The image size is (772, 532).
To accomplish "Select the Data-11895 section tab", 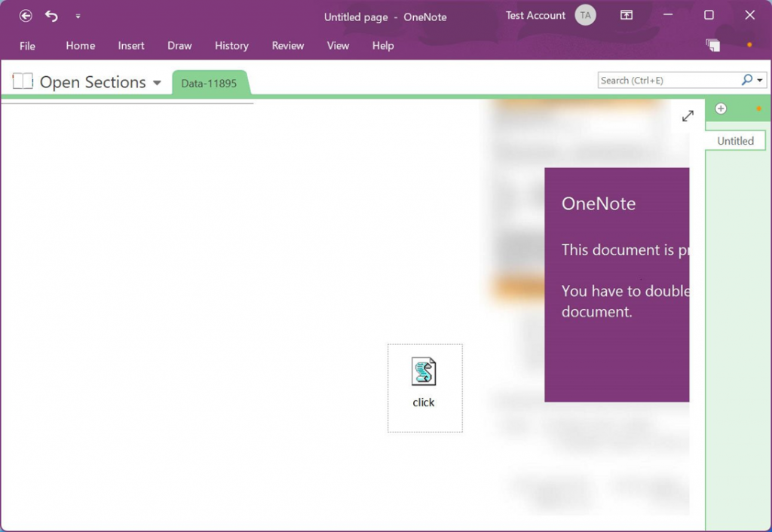I will [209, 83].
